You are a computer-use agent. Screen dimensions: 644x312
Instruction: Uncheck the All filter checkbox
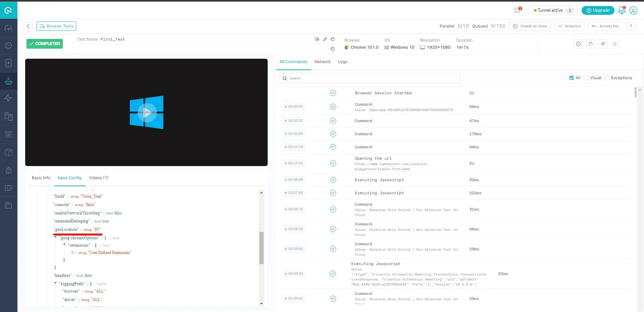571,78
